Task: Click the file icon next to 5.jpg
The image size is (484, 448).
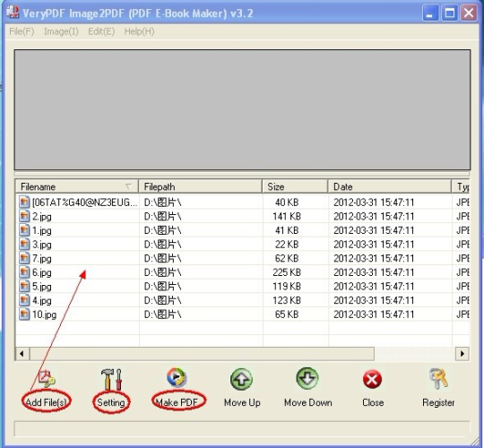Action: tap(24, 287)
